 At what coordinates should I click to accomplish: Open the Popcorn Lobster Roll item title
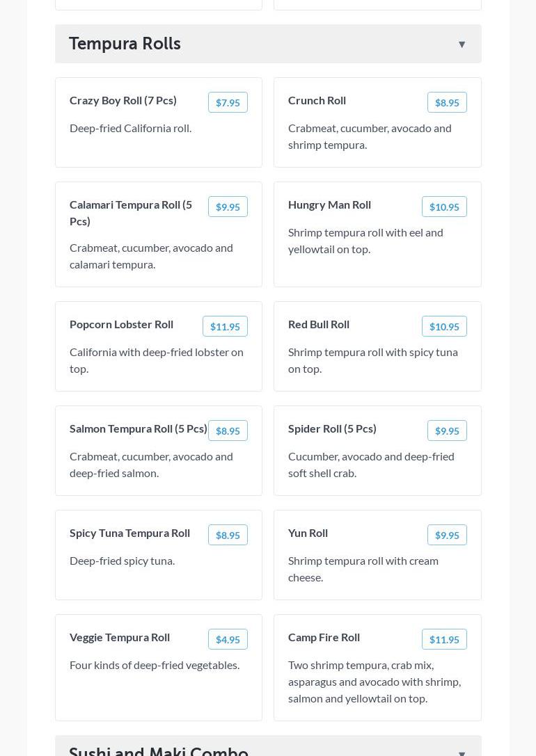121,324
